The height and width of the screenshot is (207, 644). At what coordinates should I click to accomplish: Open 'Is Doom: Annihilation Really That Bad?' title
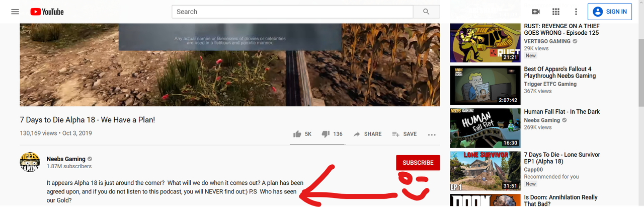(x=561, y=200)
